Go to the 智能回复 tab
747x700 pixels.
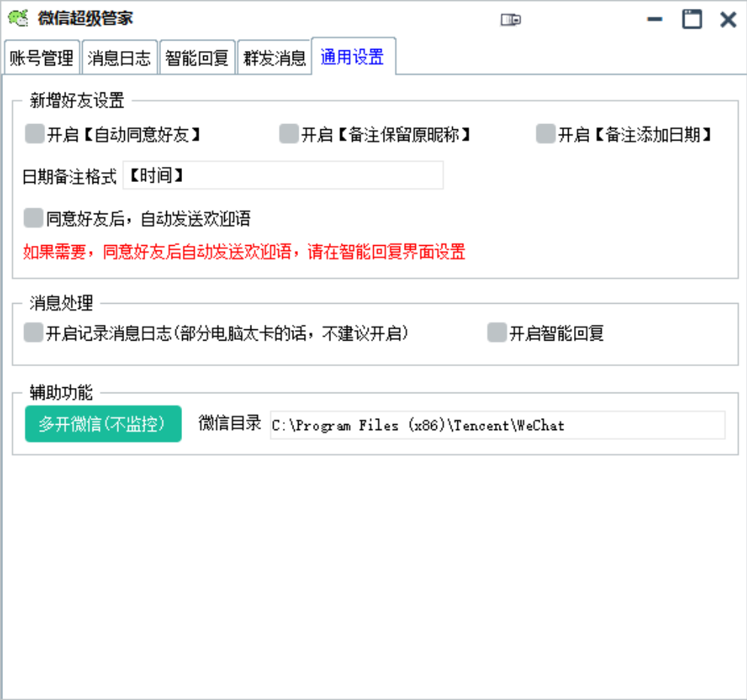(x=197, y=58)
